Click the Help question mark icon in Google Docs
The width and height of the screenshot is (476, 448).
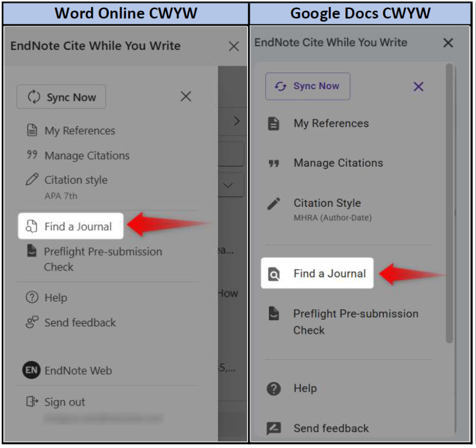[x=273, y=389]
